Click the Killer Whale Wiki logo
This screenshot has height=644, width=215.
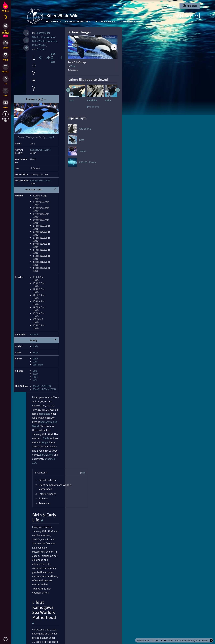[x=35, y=16]
